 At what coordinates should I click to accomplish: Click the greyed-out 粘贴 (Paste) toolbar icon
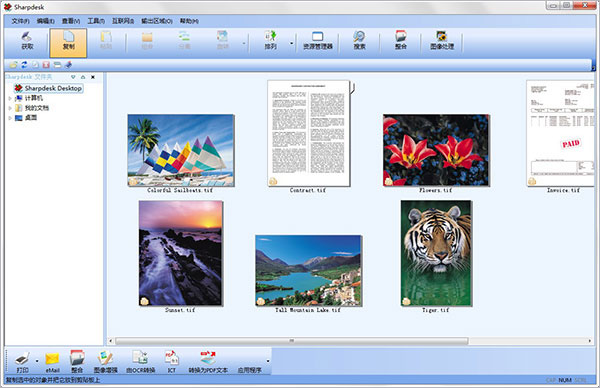coord(106,37)
